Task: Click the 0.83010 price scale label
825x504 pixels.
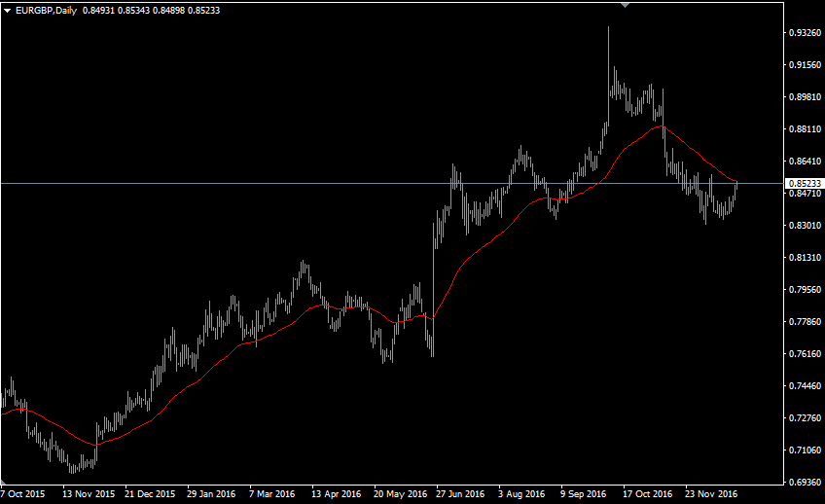Action: (805, 225)
